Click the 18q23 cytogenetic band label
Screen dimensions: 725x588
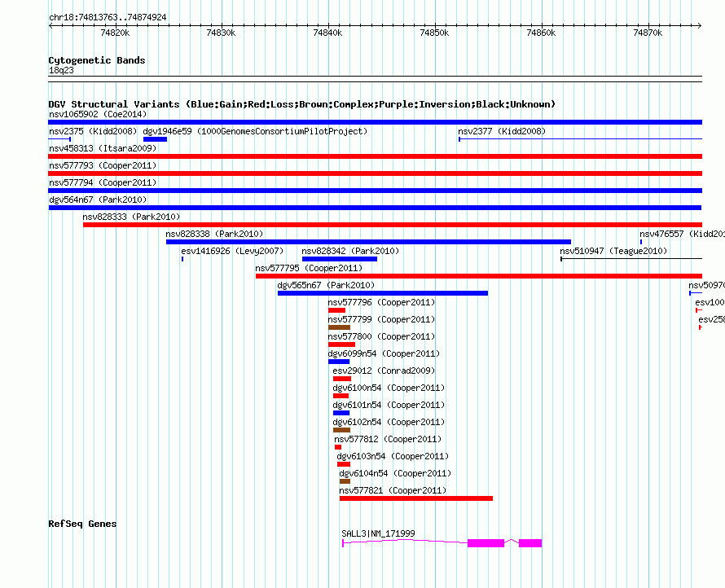[61, 70]
